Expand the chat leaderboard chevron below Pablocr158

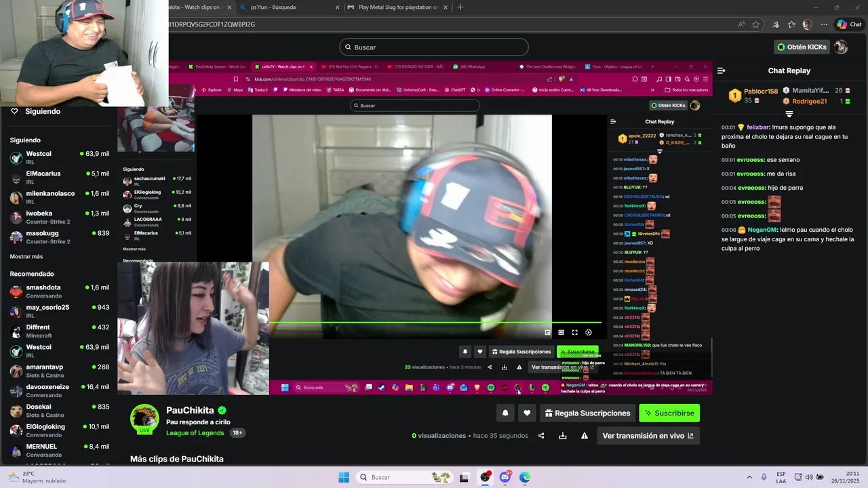point(789,114)
